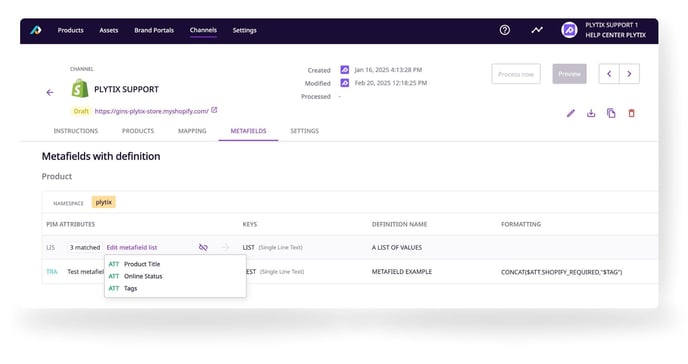Open the Assets menu

coord(109,30)
